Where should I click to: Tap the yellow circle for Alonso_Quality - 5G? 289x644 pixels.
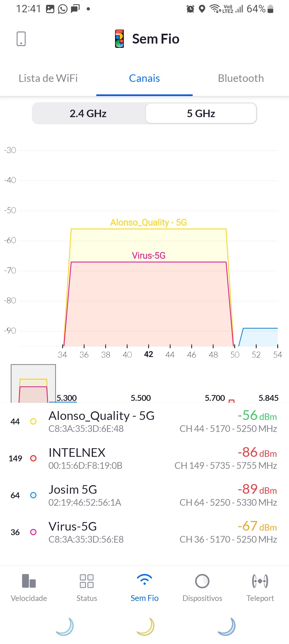33,421
